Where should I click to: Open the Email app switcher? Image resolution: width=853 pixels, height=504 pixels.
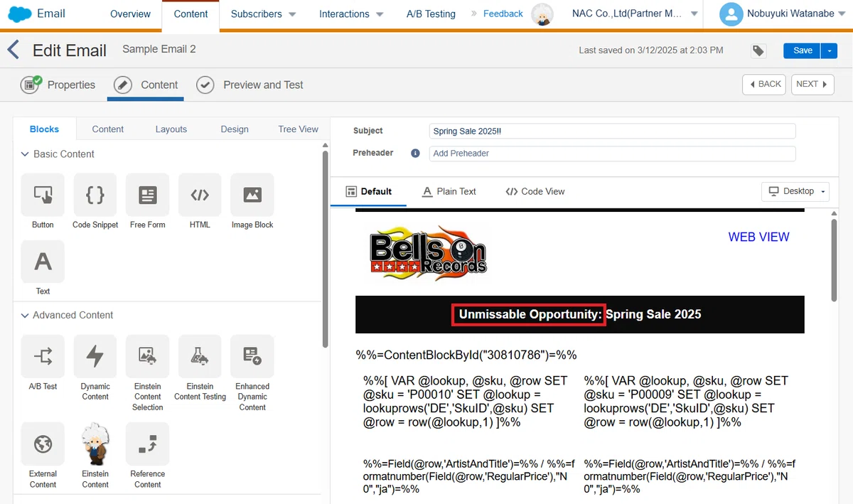point(50,14)
